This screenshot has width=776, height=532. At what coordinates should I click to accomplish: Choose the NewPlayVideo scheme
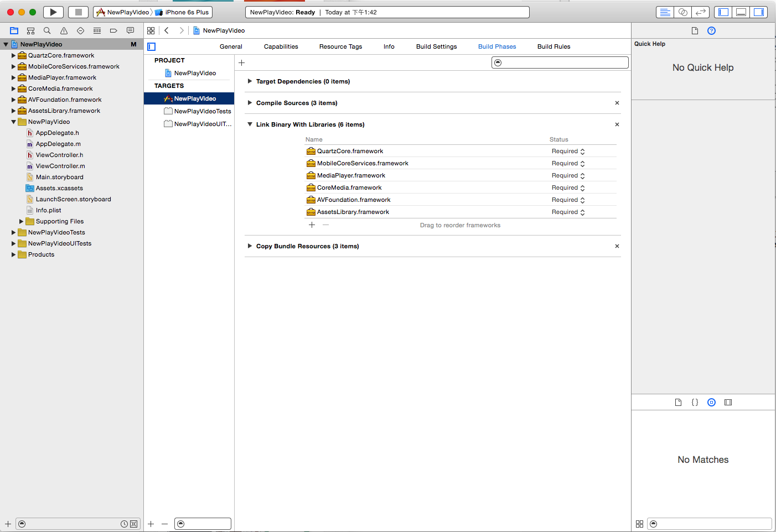point(123,12)
